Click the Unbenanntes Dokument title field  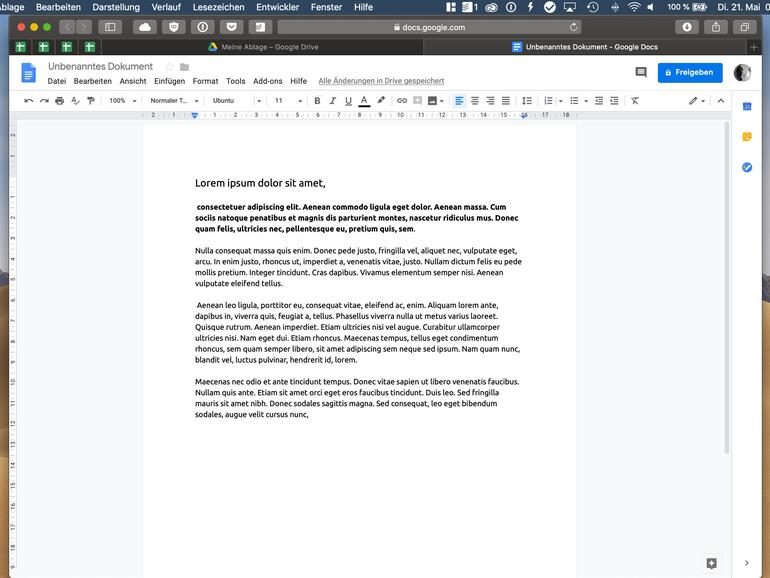(100, 66)
